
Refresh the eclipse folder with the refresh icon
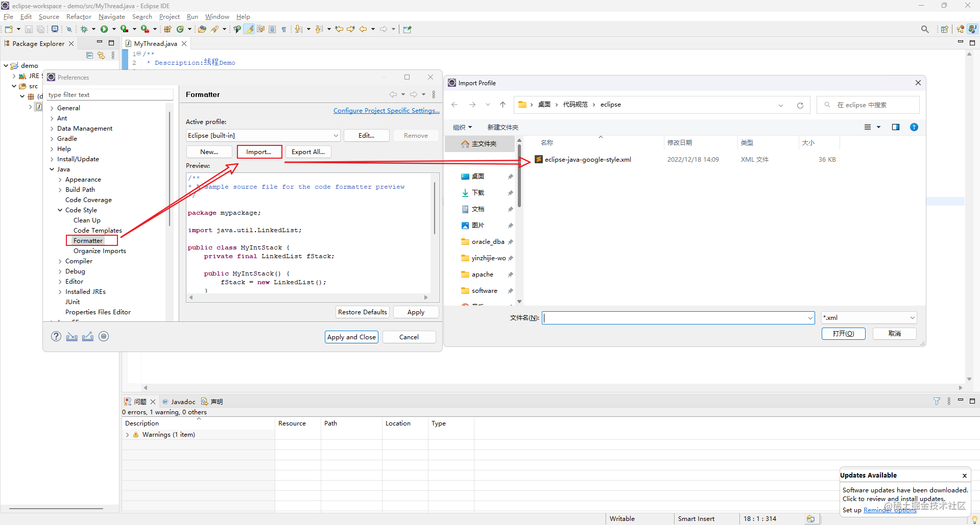pos(800,105)
